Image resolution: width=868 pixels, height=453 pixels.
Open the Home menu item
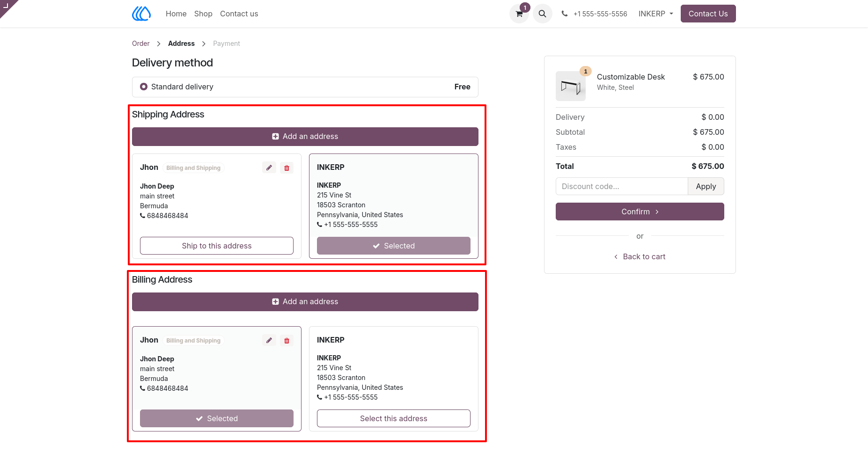pyautogui.click(x=176, y=14)
